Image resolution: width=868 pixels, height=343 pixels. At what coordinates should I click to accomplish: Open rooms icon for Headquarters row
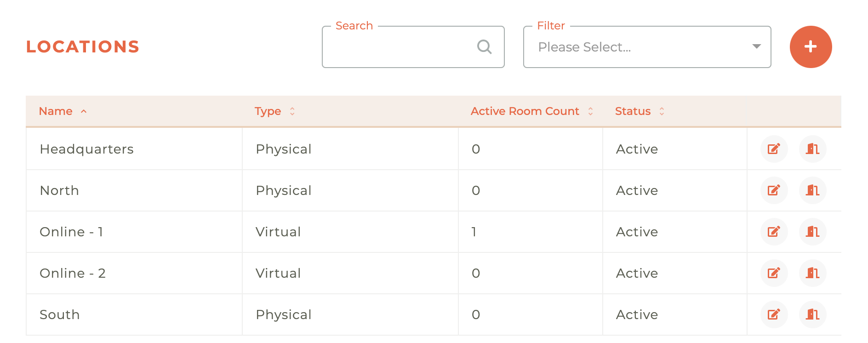click(x=812, y=149)
